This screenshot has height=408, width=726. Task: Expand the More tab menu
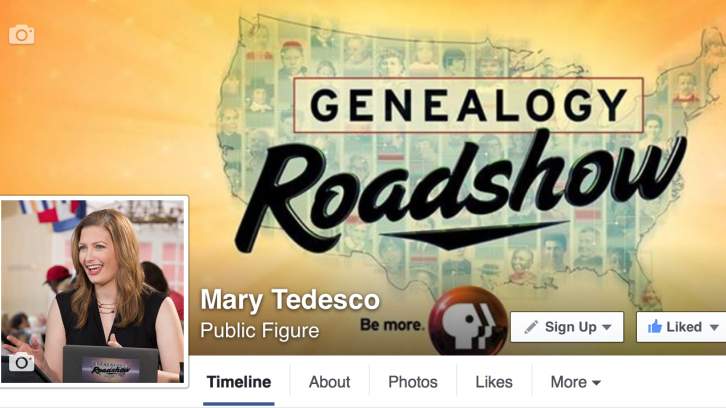[576, 382]
